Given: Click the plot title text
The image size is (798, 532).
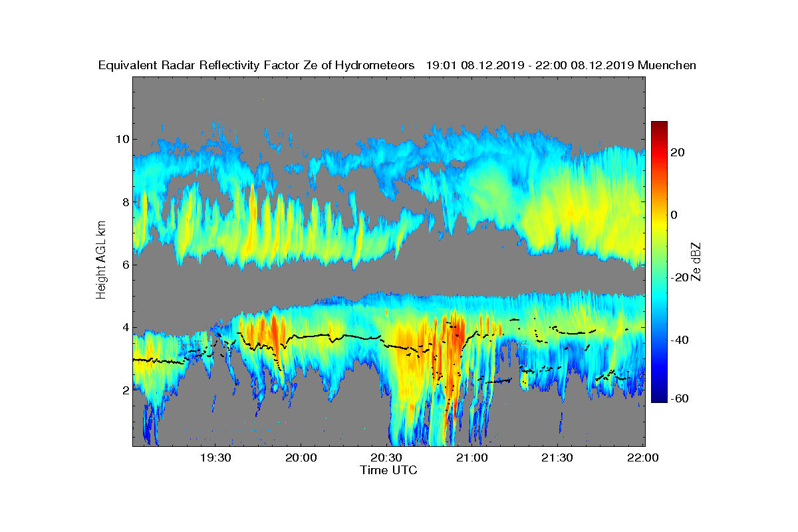Looking at the screenshot, I should pos(397,65).
